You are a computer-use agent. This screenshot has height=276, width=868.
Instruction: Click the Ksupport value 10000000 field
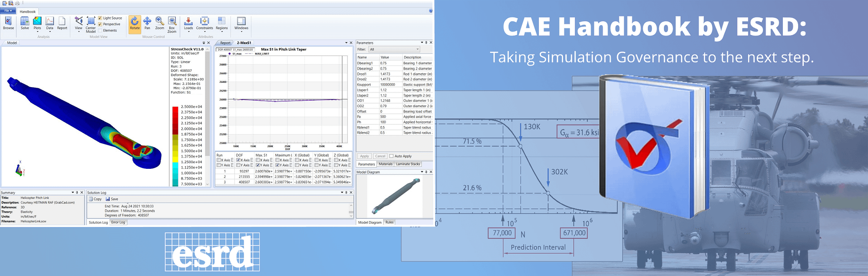coord(390,85)
